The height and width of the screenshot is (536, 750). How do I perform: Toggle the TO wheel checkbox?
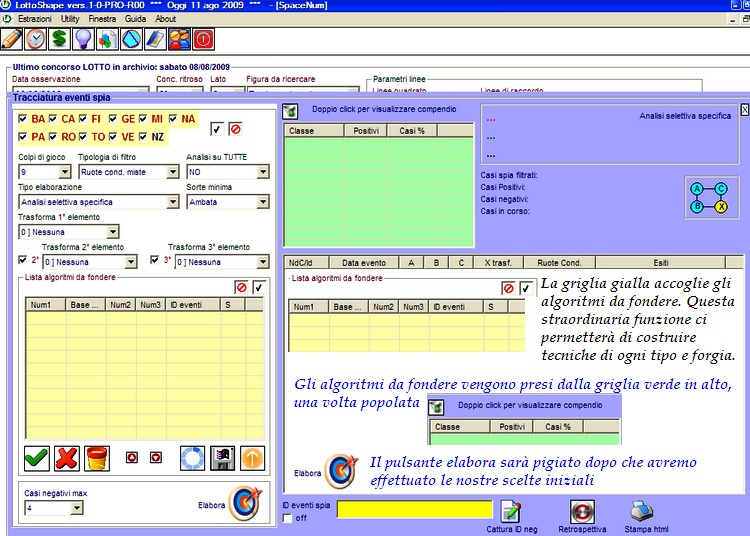(83, 136)
